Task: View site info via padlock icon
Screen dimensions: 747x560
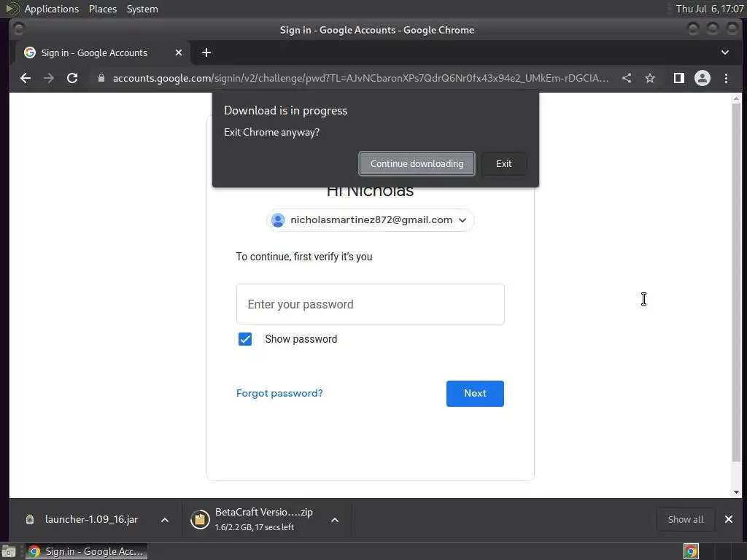Action: click(x=101, y=78)
